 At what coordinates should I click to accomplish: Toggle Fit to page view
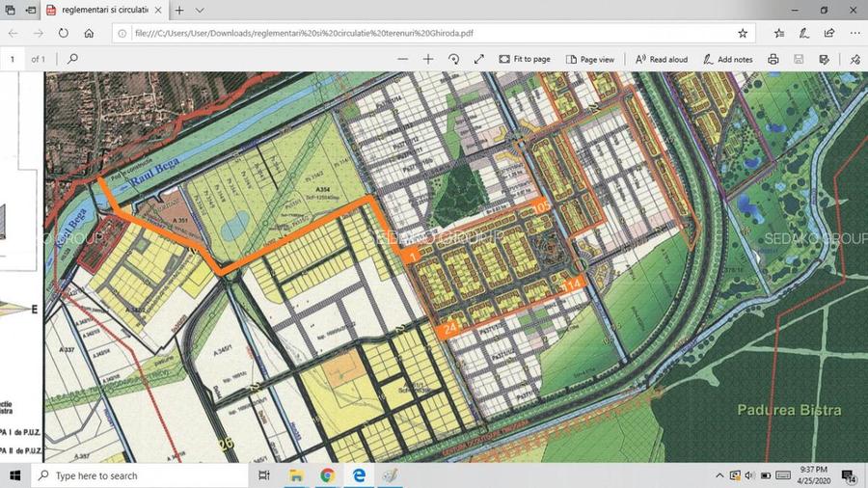tap(525, 59)
